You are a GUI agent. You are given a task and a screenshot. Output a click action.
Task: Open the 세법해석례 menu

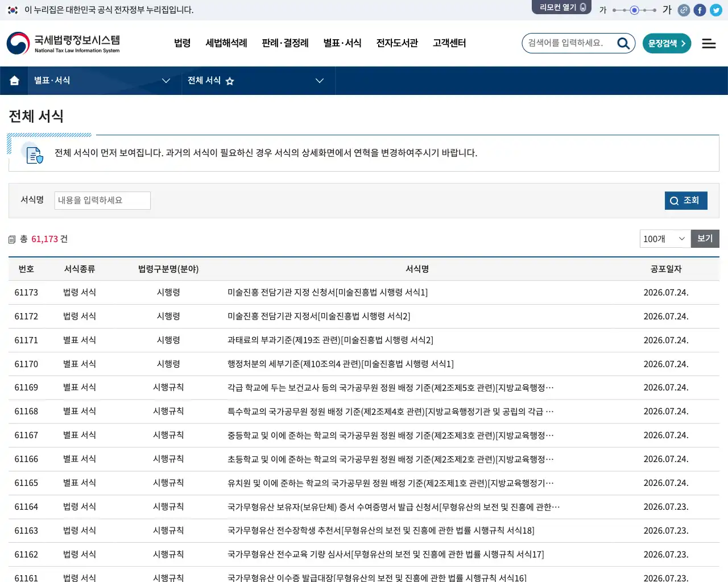coord(226,43)
